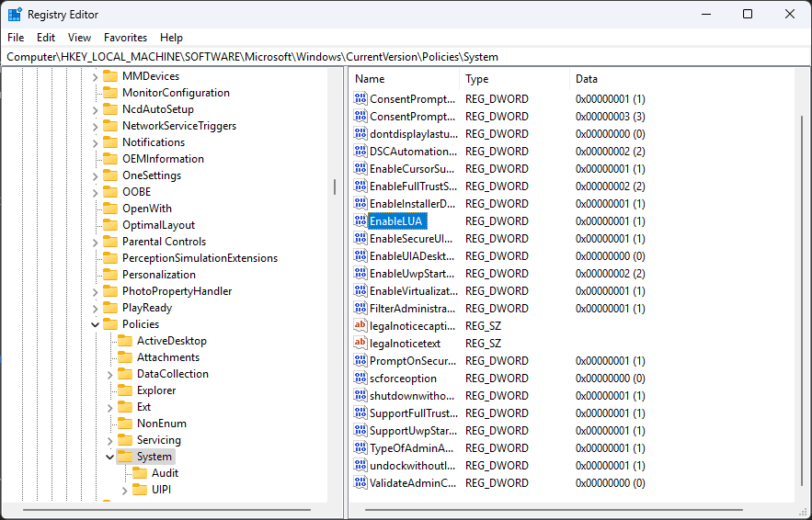Select the SupportFullTrust... value name
The image size is (812, 520).
(x=414, y=413)
